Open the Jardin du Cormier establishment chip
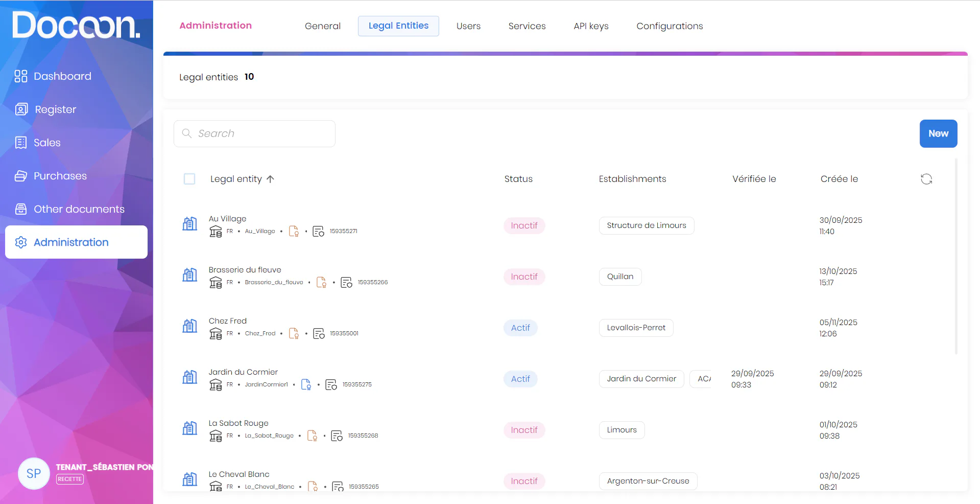The width and height of the screenshot is (980, 504). [641, 379]
